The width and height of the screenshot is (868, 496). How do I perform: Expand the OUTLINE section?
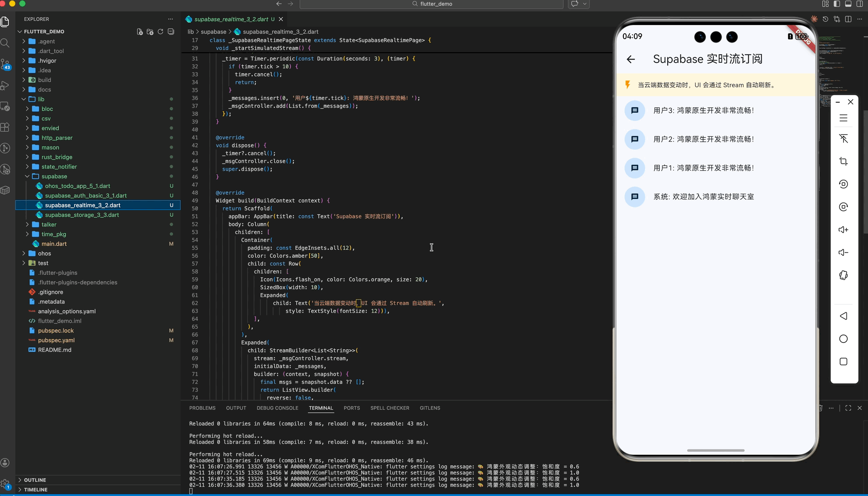(x=35, y=480)
